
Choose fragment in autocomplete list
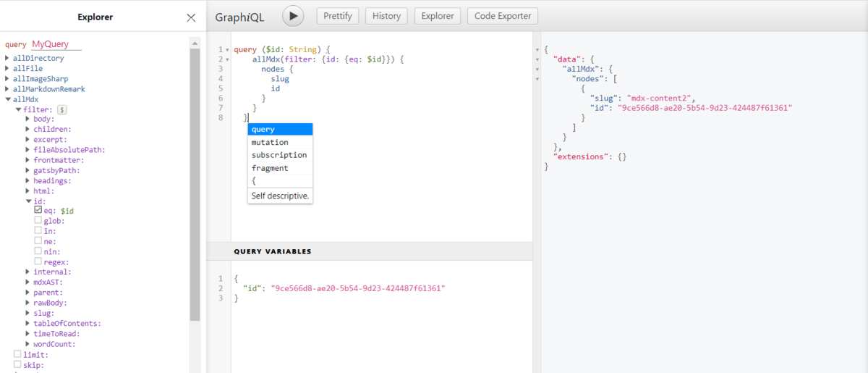click(280, 168)
